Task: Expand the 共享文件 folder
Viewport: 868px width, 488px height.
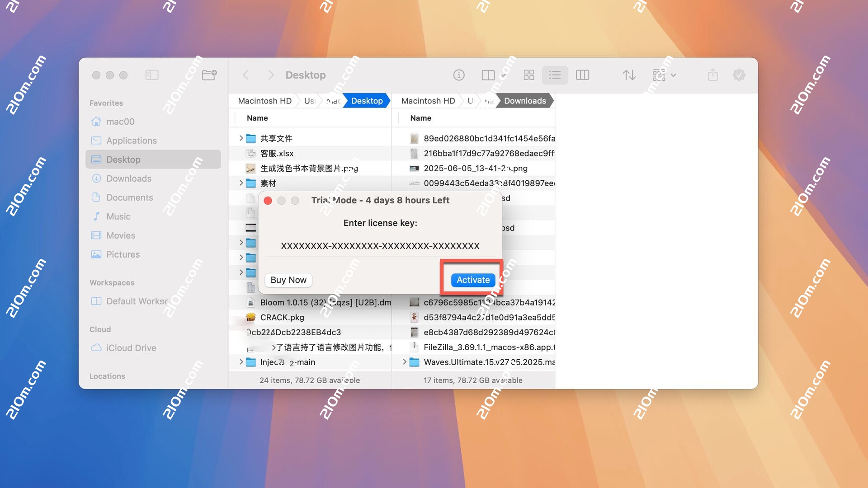Action: pyautogui.click(x=241, y=138)
